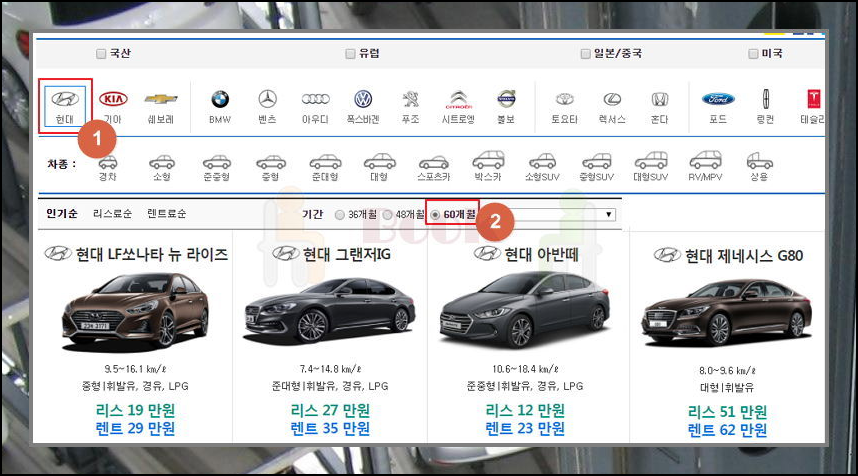Choose the Ford (포드) oval logo
This screenshot has width=858, height=476.
(x=718, y=99)
